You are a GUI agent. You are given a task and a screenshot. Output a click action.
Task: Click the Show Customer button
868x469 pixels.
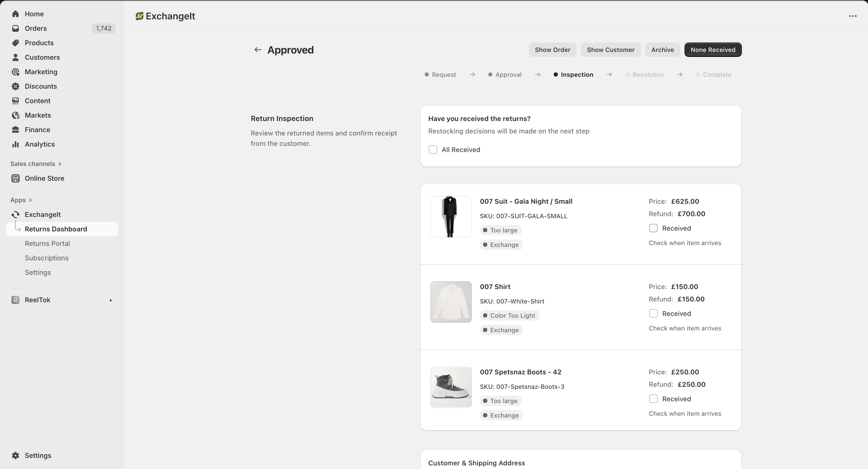pos(611,50)
